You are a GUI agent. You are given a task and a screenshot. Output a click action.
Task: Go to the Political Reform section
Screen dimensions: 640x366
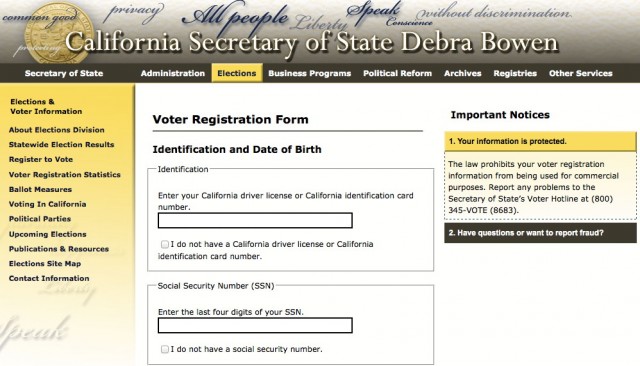point(398,73)
